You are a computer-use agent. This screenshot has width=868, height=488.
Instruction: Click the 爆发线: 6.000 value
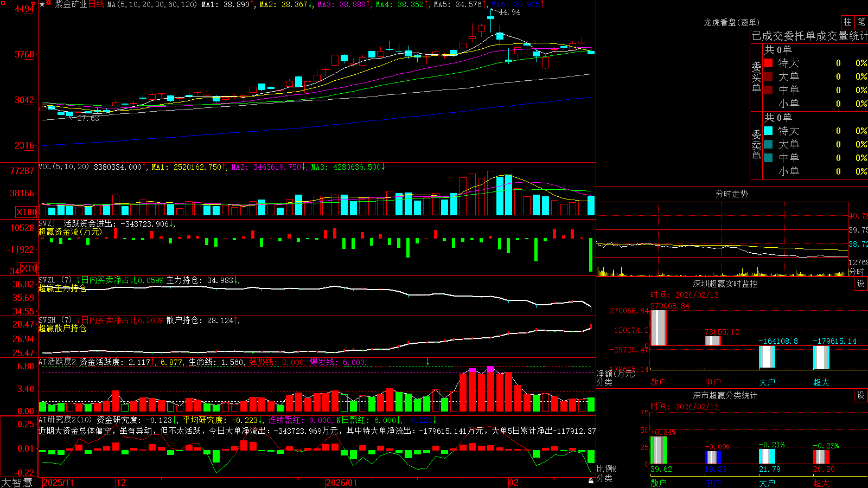pos(337,362)
